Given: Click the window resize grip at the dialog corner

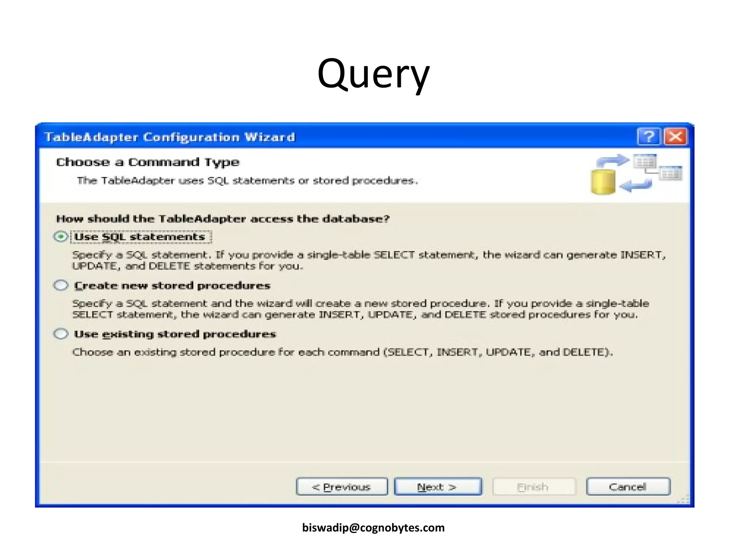Looking at the screenshot, I should 684,499.
